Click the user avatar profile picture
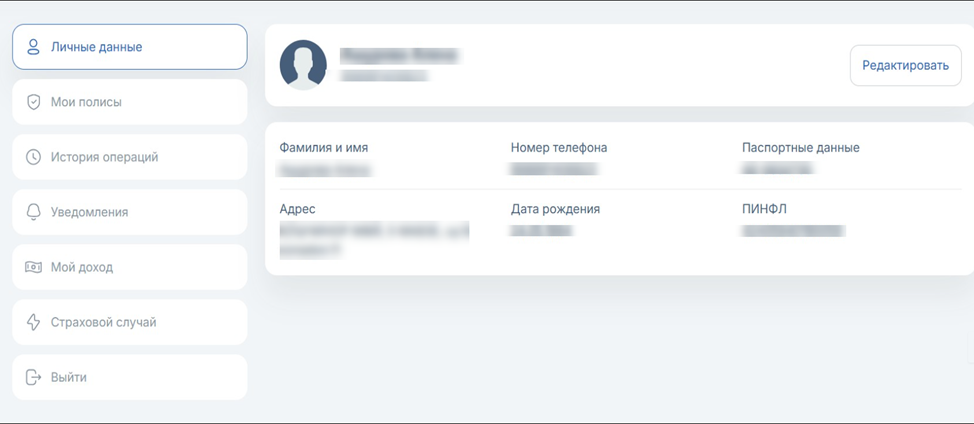The image size is (974, 424). click(303, 65)
